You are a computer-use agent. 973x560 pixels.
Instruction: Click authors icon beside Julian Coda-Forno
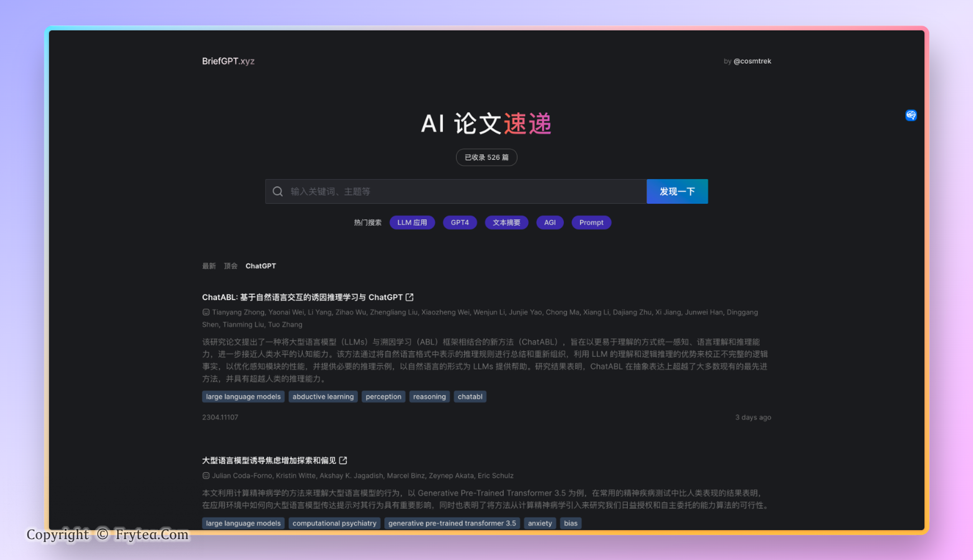pos(206,476)
